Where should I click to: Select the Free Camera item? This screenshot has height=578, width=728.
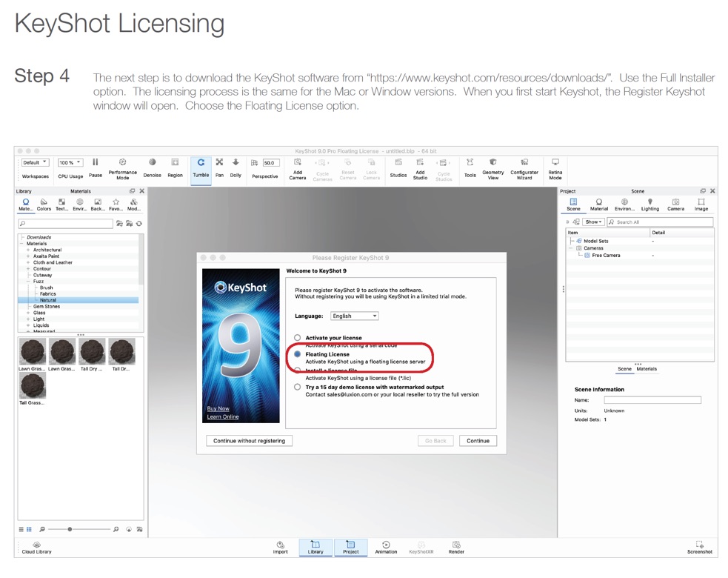tap(606, 256)
